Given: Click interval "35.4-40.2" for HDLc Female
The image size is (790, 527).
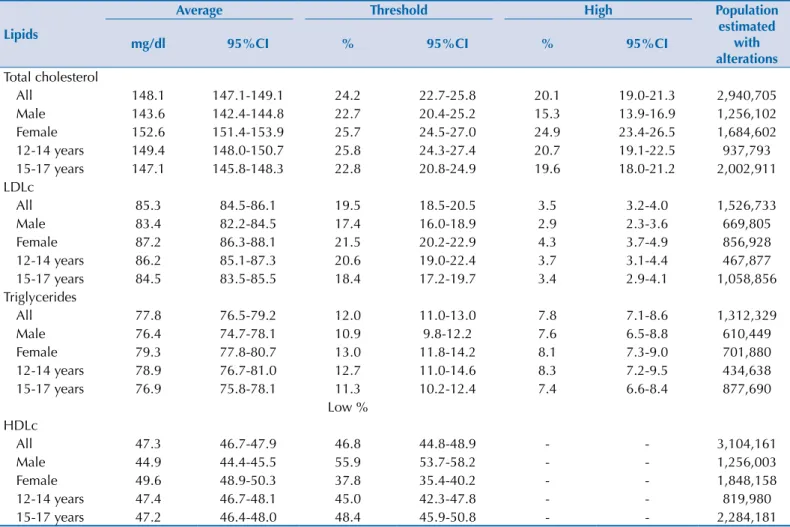Looking at the screenshot, I should pos(447,481).
